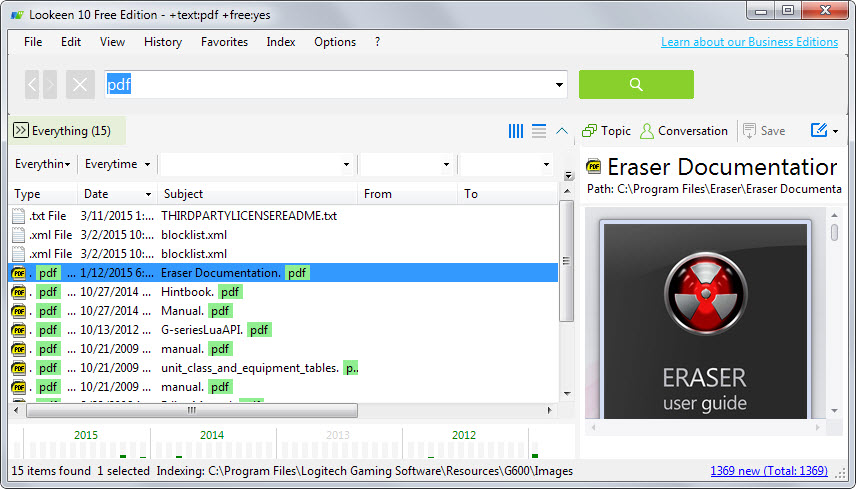The height and width of the screenshot is (489, 856).
Task: Click the Topic icon button
Action: click(590, 131)
